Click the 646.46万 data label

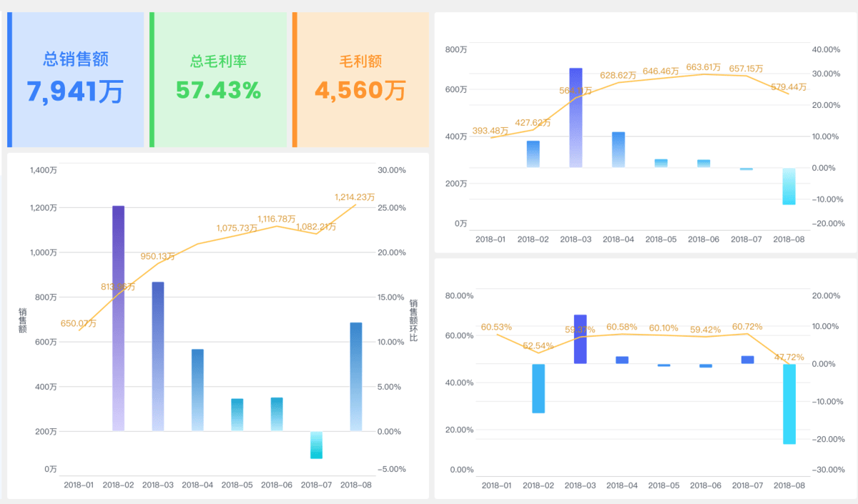661,71
